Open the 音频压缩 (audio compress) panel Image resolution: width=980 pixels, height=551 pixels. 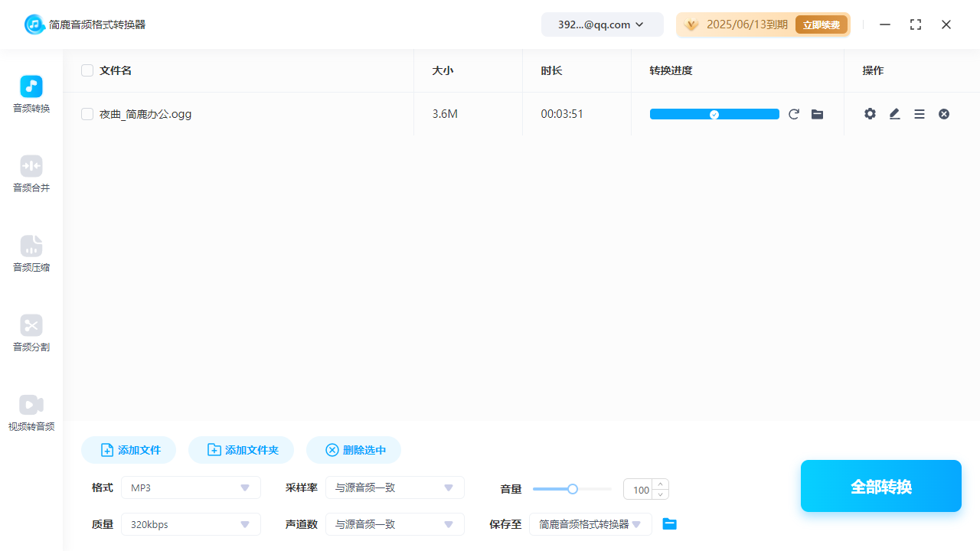click(x=31, y=254)
